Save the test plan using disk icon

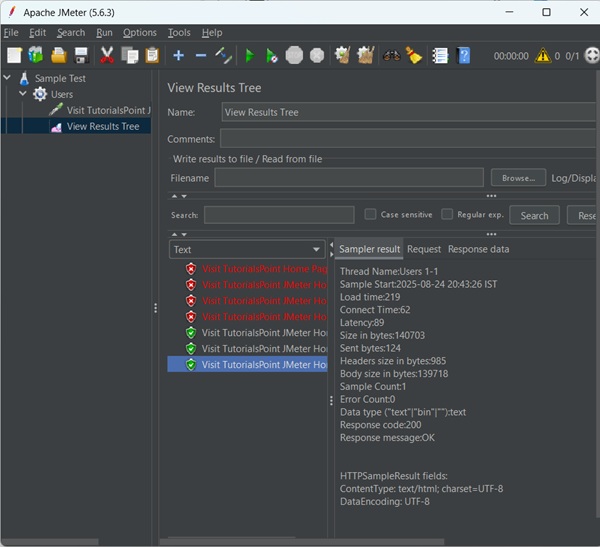click(81, 56)
